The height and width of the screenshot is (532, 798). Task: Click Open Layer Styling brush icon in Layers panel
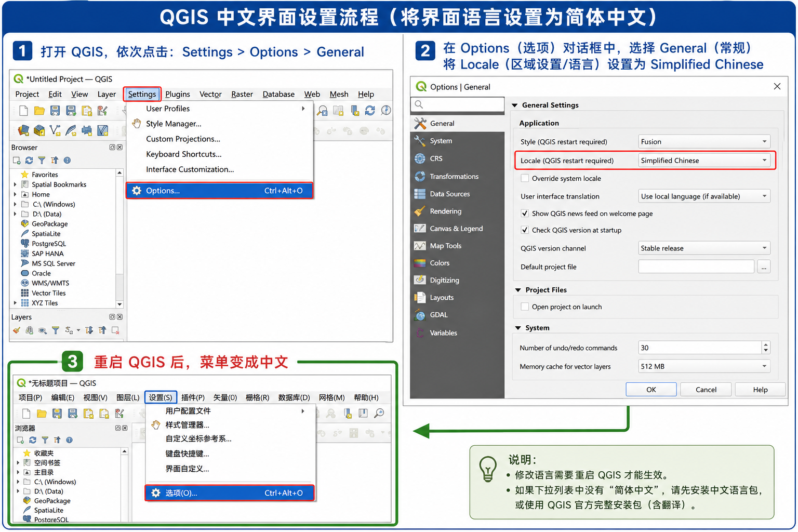[x=17, y=330]
